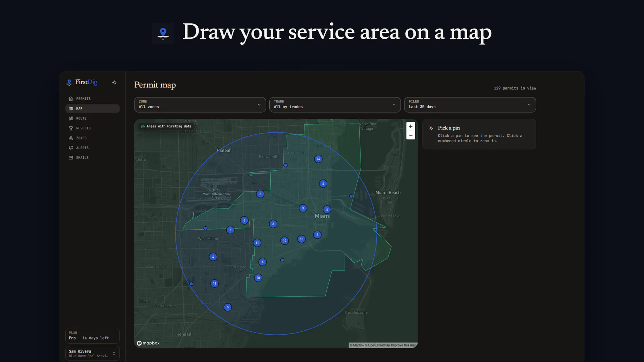
Task: Click the Kendall map label
Action: click(184, 334)
